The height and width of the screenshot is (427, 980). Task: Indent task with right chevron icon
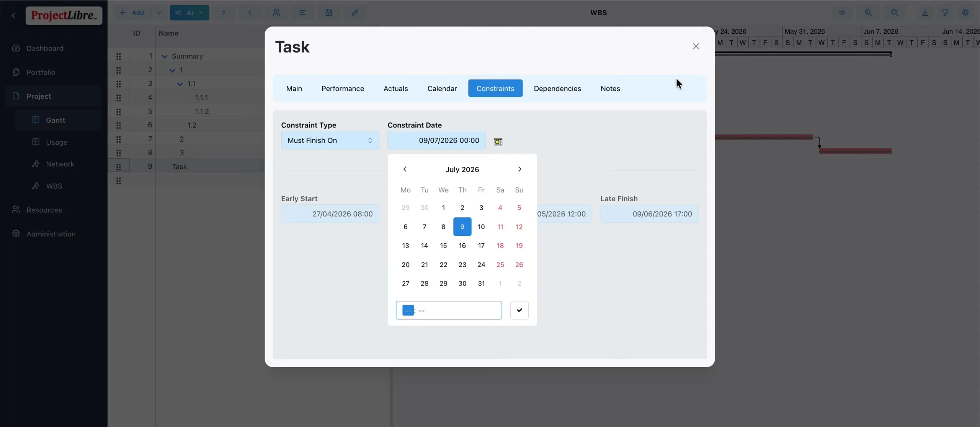224,13
